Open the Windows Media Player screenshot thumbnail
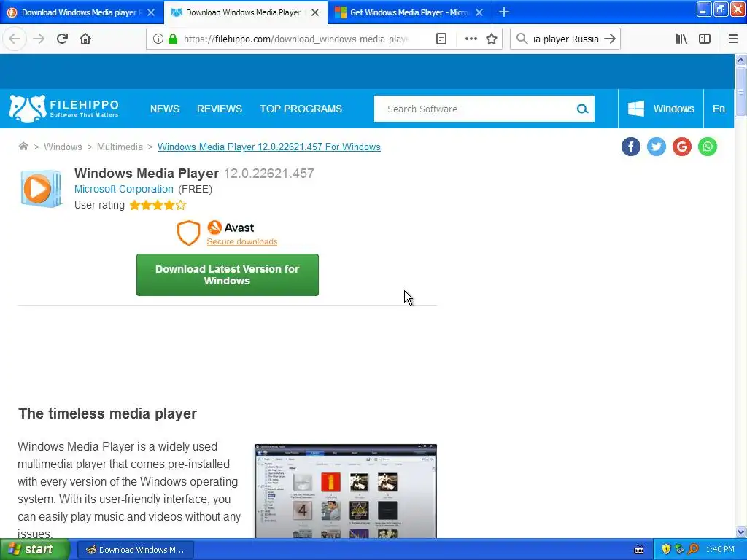The image size is (747, 560). [345, 491]
